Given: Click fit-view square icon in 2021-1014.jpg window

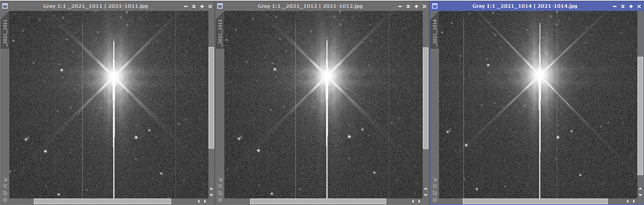Looking at the screenshot, I should click(x=435, y=186).
